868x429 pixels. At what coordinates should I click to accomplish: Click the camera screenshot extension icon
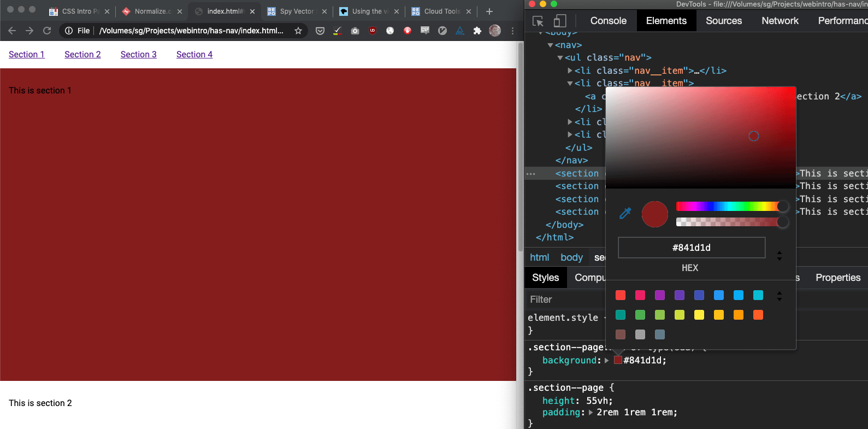coord(355,31)
